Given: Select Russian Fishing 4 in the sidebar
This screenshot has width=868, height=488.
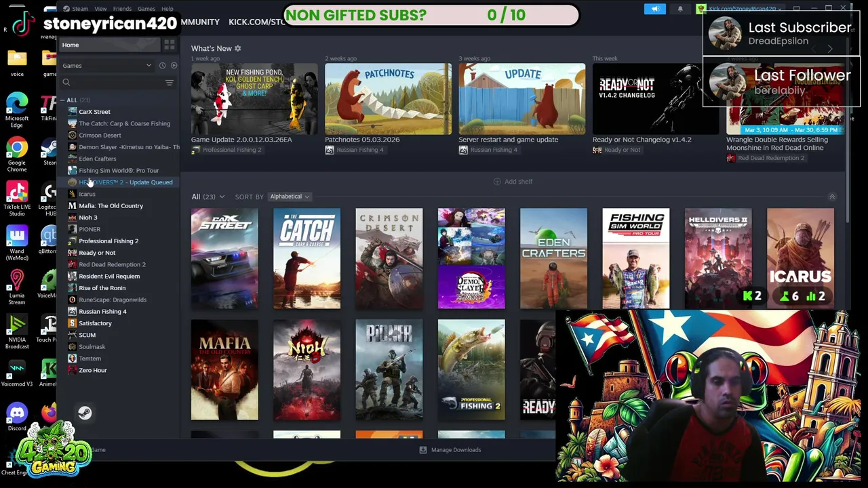Looking at the screenshot, I should [102, 312].
